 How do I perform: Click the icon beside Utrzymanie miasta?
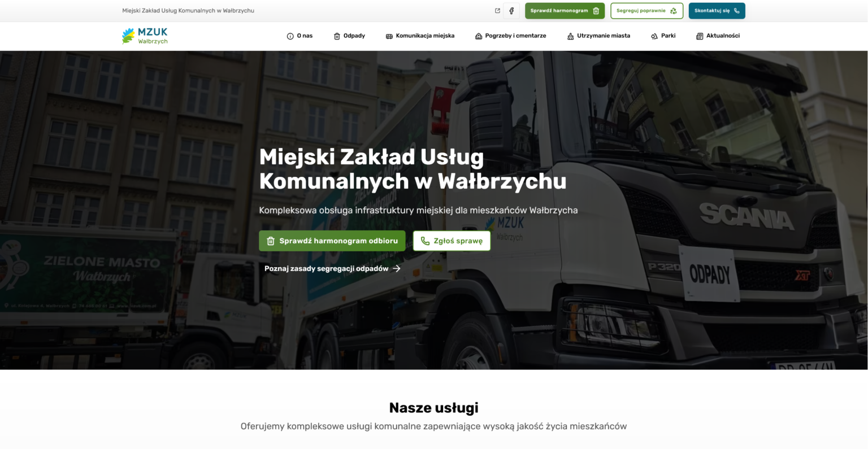pos(570,36)
